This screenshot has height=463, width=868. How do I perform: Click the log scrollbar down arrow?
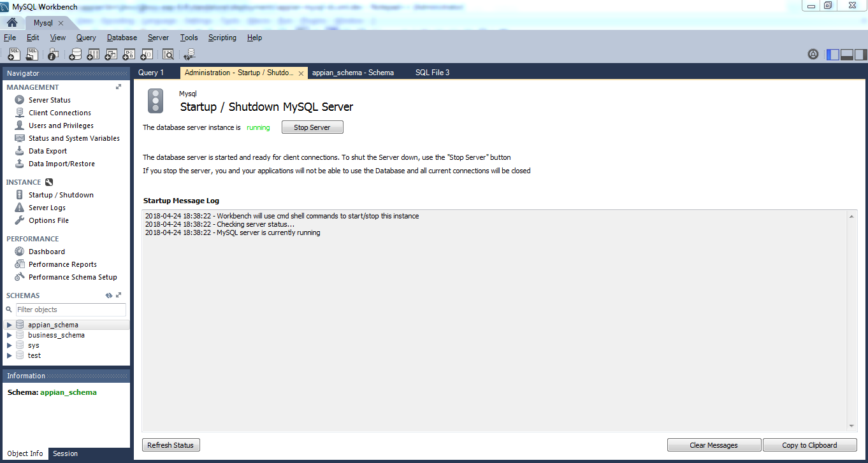[851, 426]
